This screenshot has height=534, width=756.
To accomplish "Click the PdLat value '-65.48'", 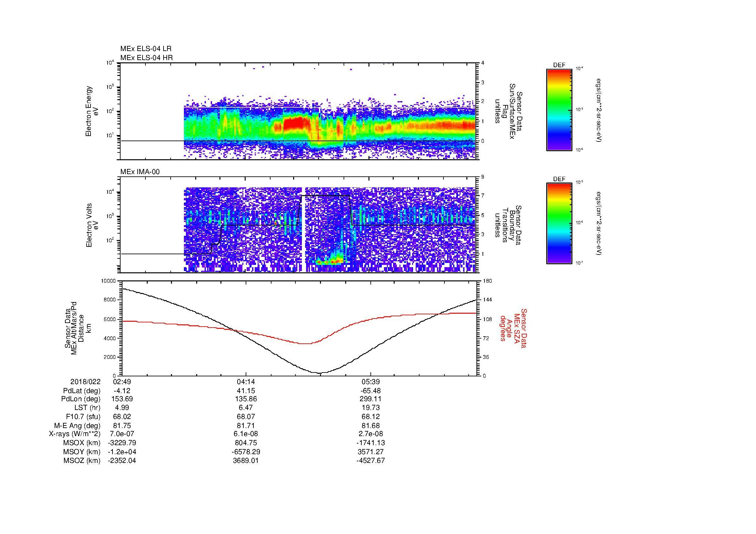I will click(371, 391).
